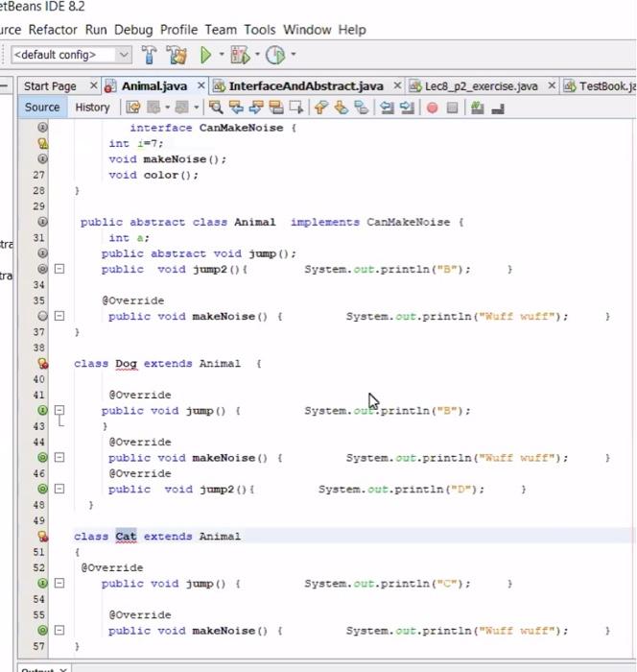
Task: Collapse fold of Cat's makeNoise() method
Action: click(59, 630)
